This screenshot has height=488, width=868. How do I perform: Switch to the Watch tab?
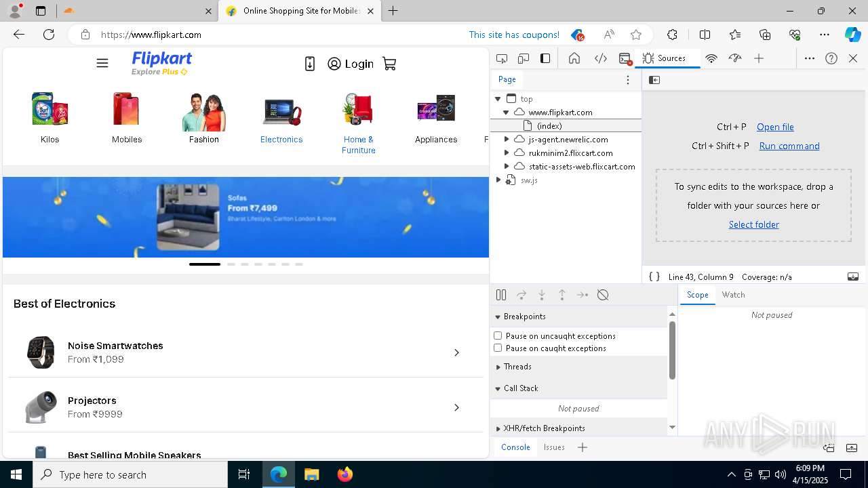click(733, 295)
